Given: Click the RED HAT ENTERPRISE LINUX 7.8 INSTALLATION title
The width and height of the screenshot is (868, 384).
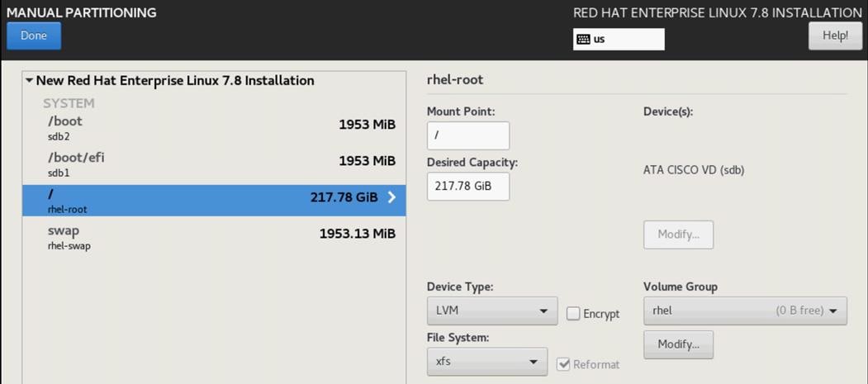Looking at the screenshot, I should click(718, 12).
